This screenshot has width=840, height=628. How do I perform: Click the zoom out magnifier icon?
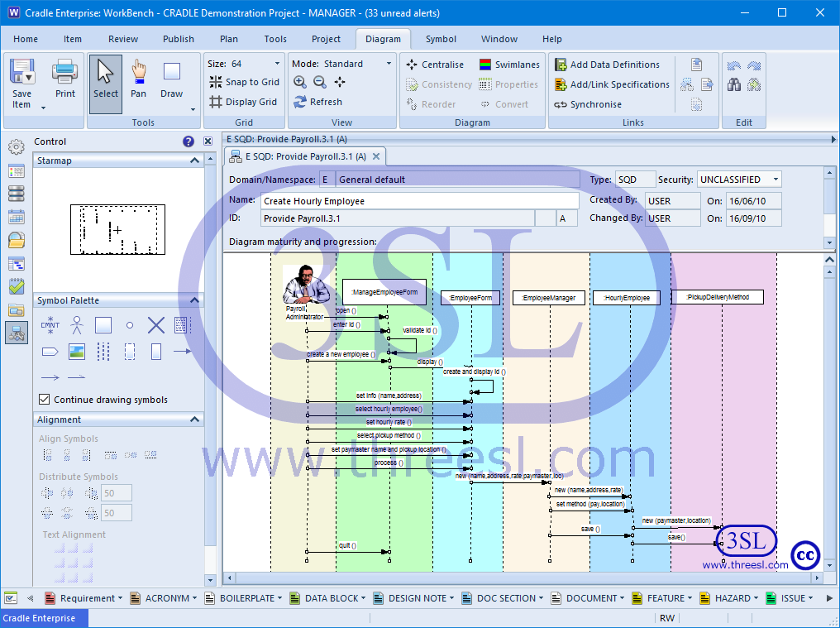(x=320, y=82)
